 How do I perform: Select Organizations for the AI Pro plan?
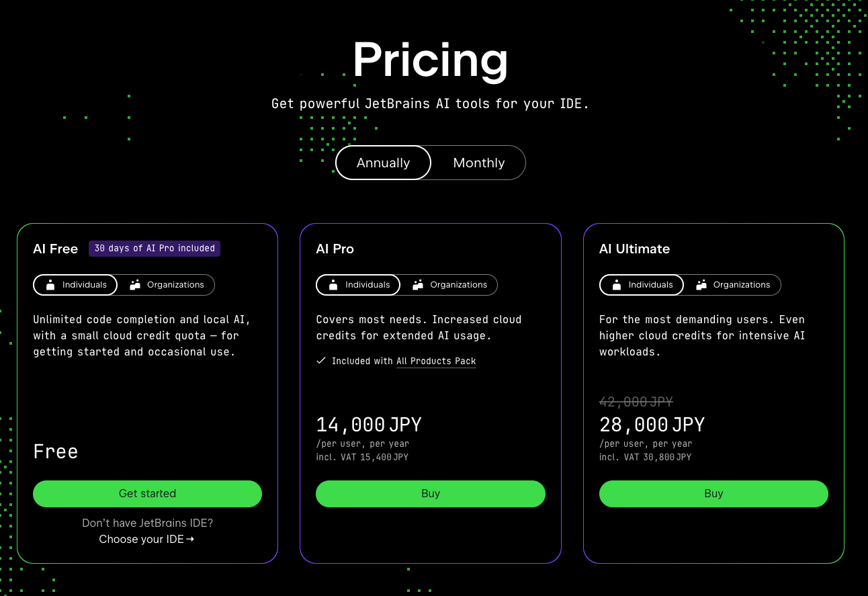(x=449, y=285)
